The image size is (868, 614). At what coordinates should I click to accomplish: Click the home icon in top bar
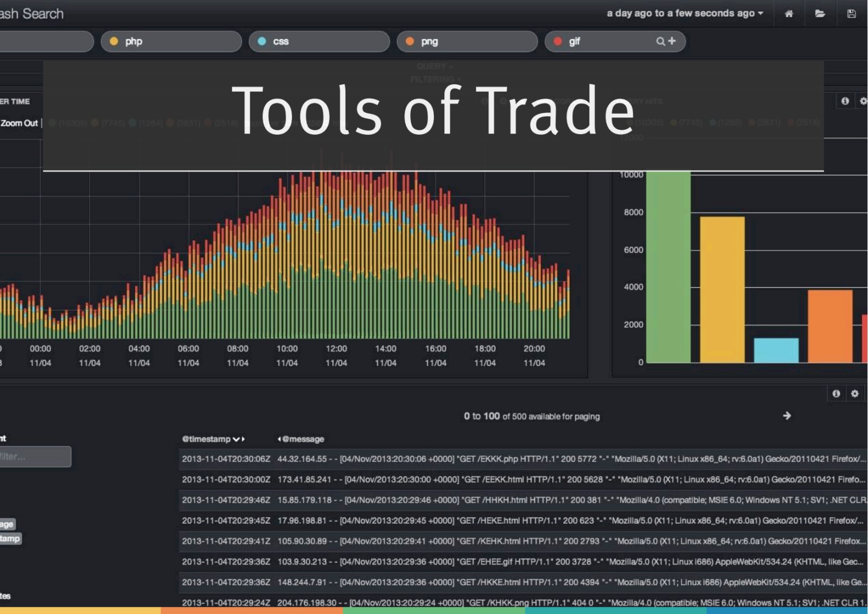[x=789, y=14]
